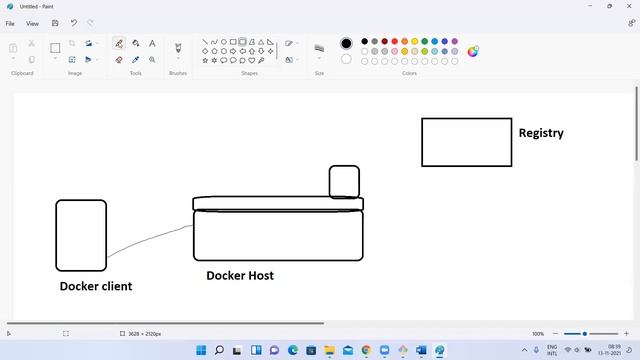This screenshot has width=640, height=360.
Task: Click the Redo arrow
Action: coord(90,23)
